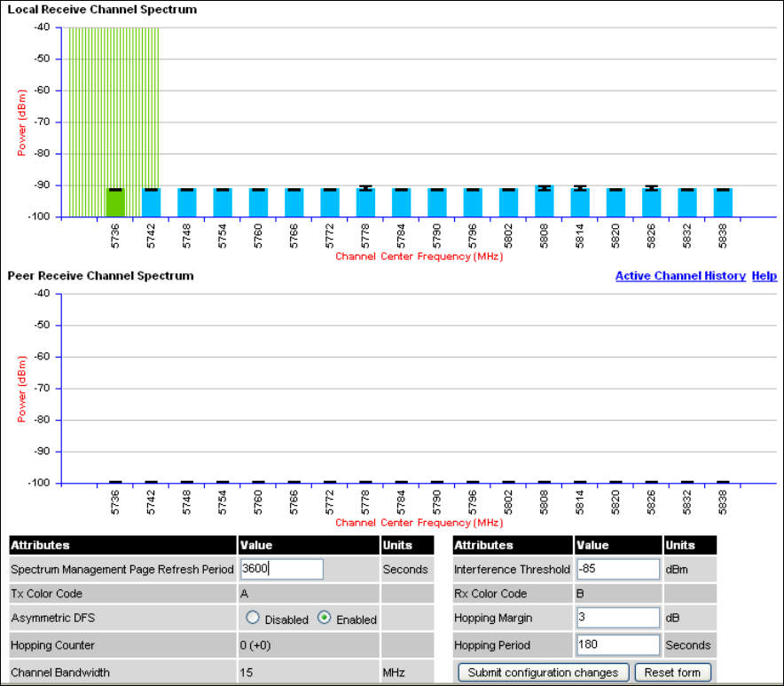The height and width of the screenshot is (686, 784).
Task: Focus the Interference Threshold input field
Action: coord(618,569)
